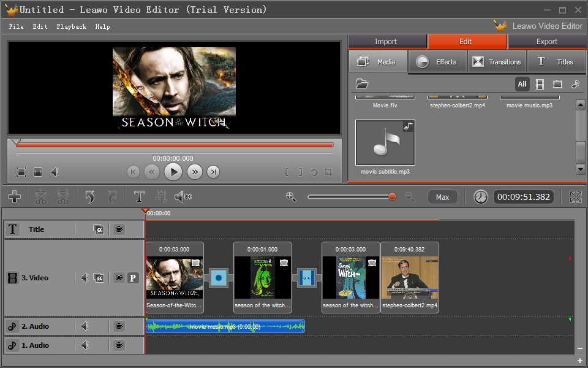The width and height of the screenshot is (588, 368).
Task: Select the first scissors split tool
Action: tap(41, 197)
